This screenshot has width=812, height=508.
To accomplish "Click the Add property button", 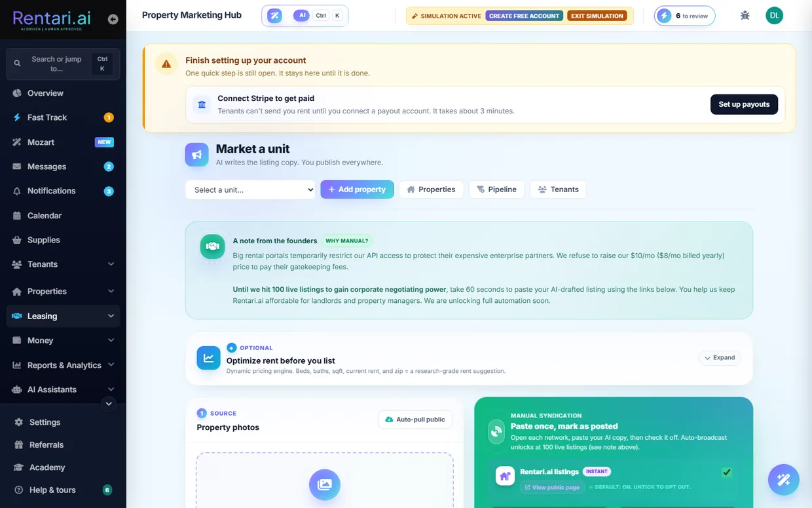I will pos(357,189).
